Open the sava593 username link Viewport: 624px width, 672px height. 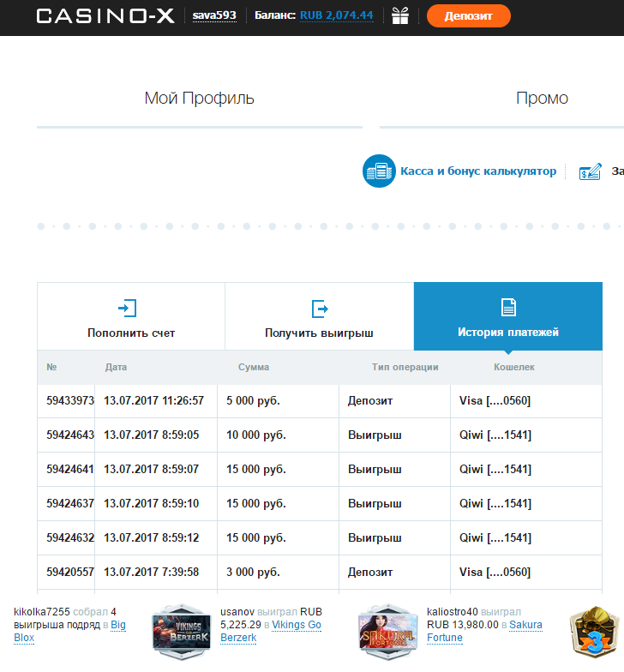tap(214, 15)
